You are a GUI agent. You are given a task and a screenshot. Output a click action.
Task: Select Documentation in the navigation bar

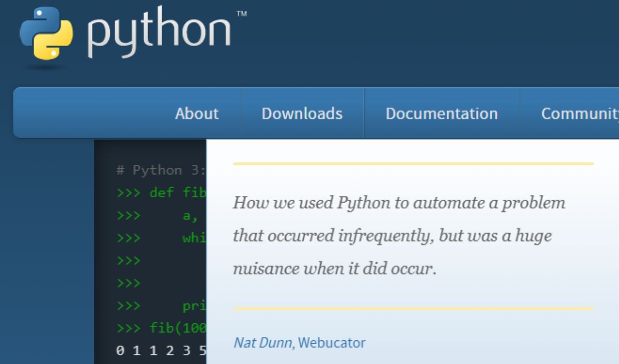click(x=442, y=114)
